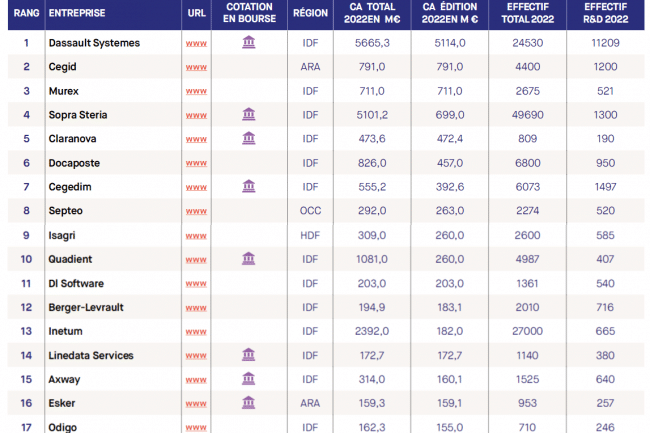Click the stock listing icon for Linedata Services

point(249,355)
